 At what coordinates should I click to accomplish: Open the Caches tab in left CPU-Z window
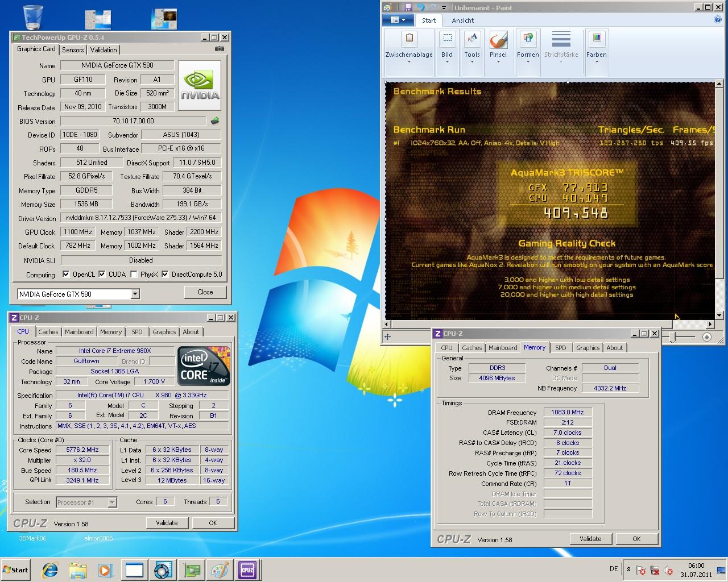(48, 332)
